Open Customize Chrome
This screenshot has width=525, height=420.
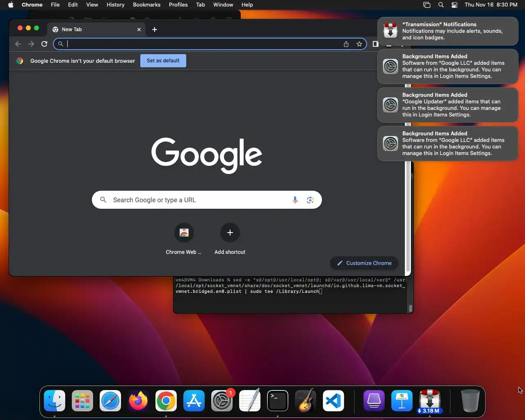pos(364,263)
